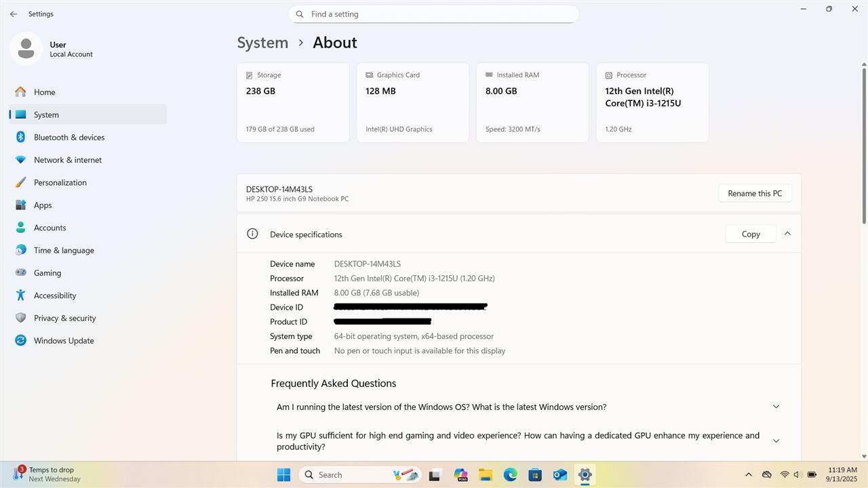The image size is (868, 488).
Task: Click the vertical scrollbar thumb
Action: (x=864, y=144)
